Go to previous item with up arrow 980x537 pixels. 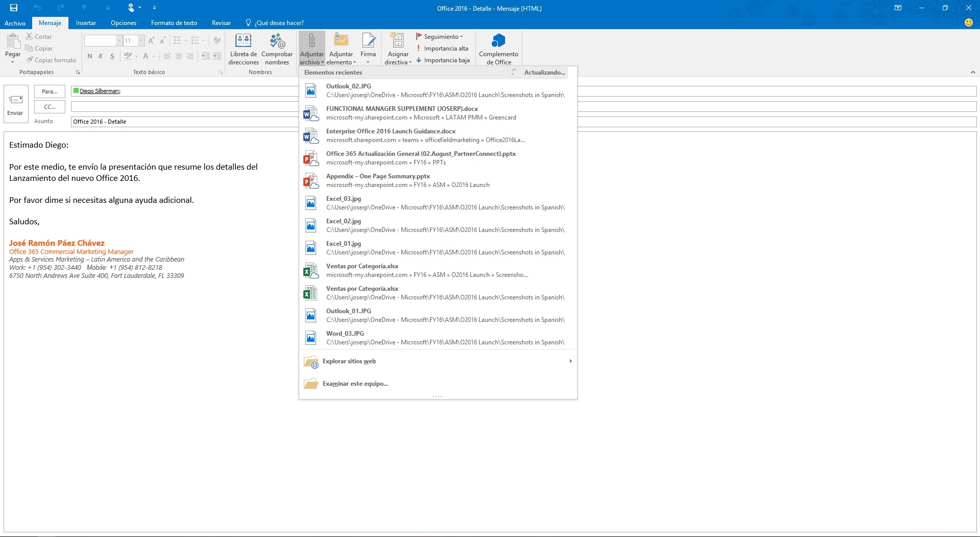coord(84,8)
